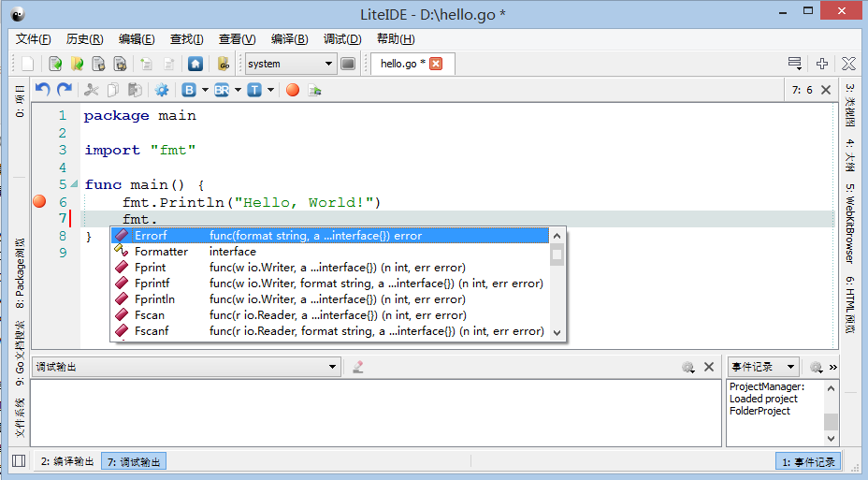Open the Go documentation folder icon
868x480 pixels.
pos(224,64)
